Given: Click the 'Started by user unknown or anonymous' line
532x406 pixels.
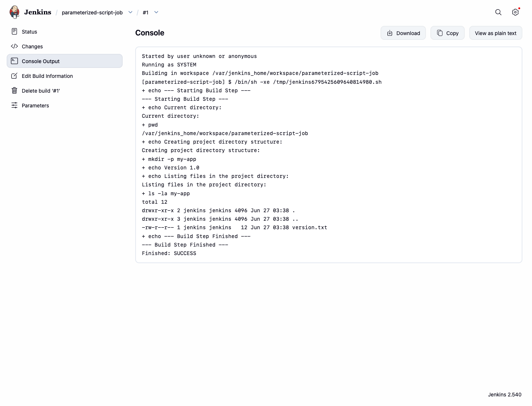Looking at the screenshot, I should pyautogui.click(x=199, y=56).
